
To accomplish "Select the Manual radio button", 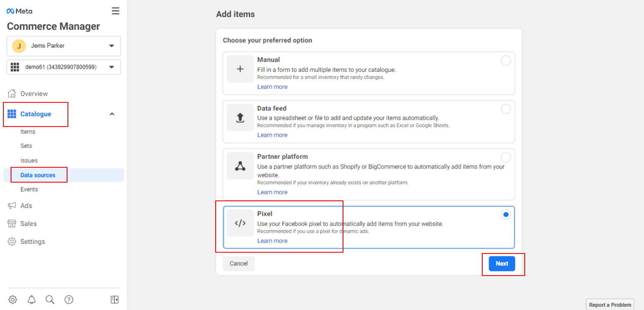I will tap(506, 61).
